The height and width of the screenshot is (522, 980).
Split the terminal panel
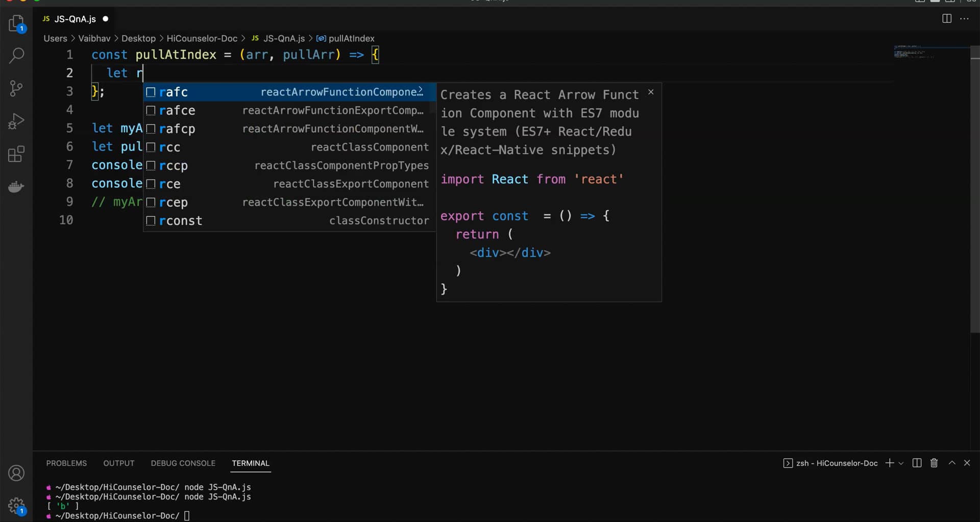pyautogui.click(x=917, y=463)
